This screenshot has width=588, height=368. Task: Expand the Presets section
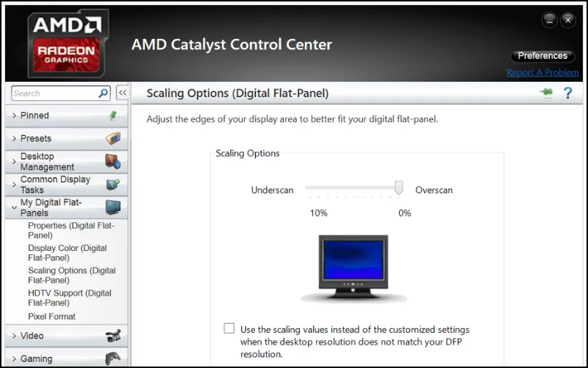(14, 138)
